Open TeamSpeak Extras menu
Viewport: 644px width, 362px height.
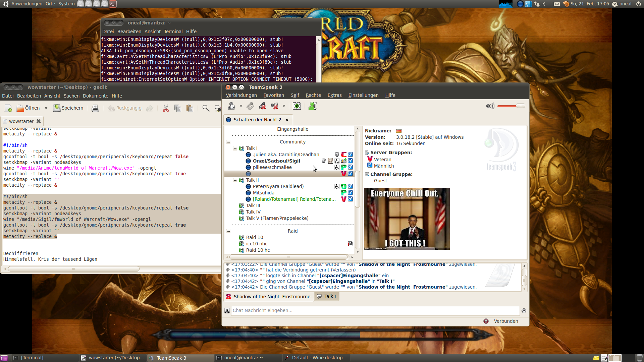coord(334,95)
